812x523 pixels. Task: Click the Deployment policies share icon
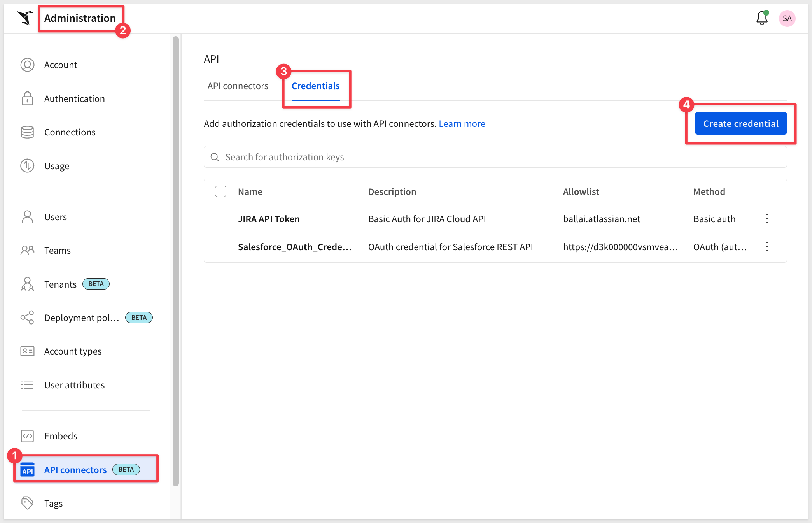pos(27,318)
